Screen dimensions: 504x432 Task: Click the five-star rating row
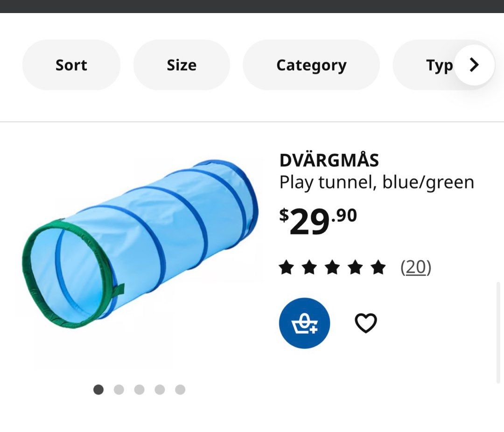click(x=332, y=268)
